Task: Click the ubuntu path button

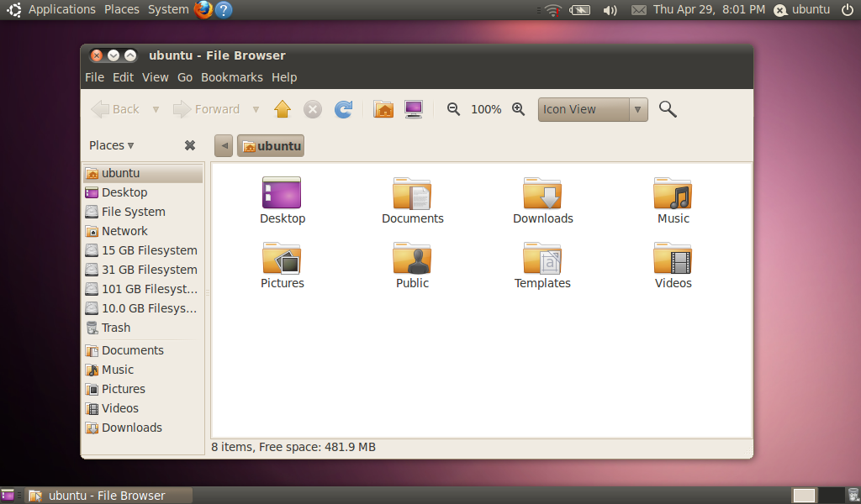Action: (271, 146)
